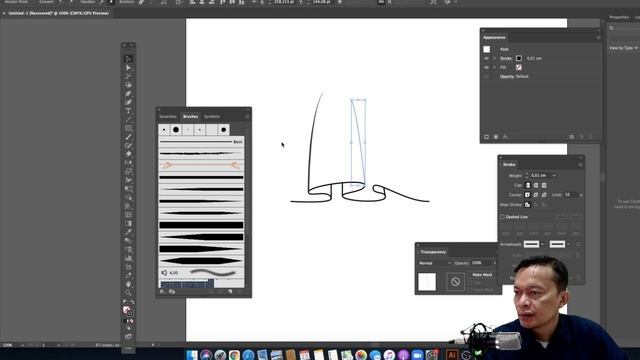Open the Appearance panel options menu
The width and height of the screenshot is (640, 360).
pyautogui.click(x=598, y=38)
